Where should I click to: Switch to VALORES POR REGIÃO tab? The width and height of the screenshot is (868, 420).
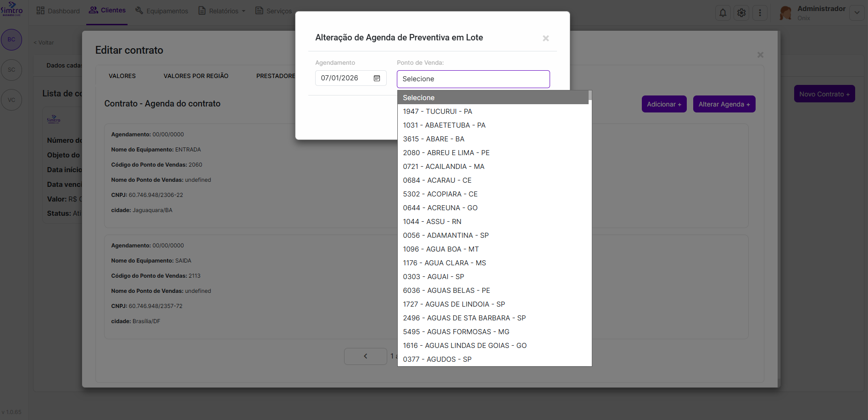[x=196, y=76]
